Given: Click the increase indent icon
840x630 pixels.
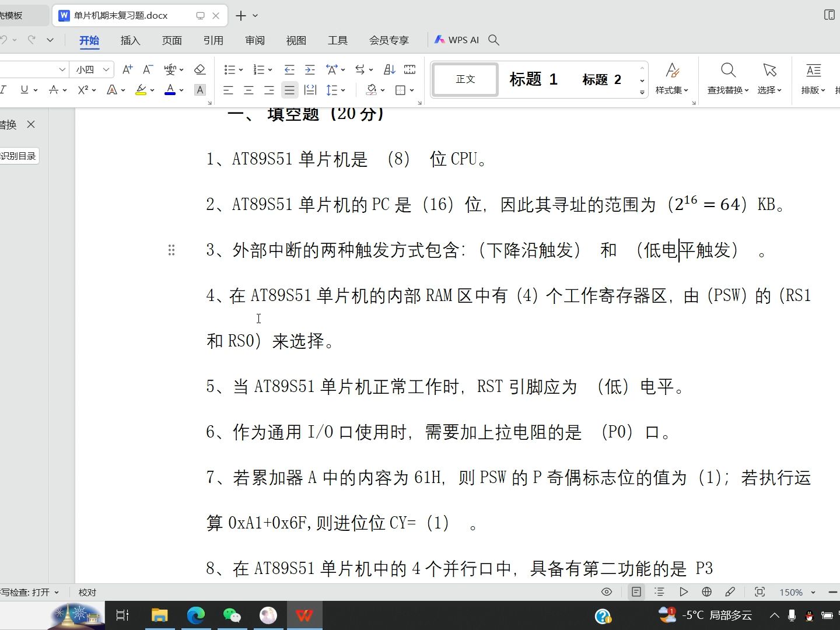Looking at the screenshot, I should (x=310, y=69).
